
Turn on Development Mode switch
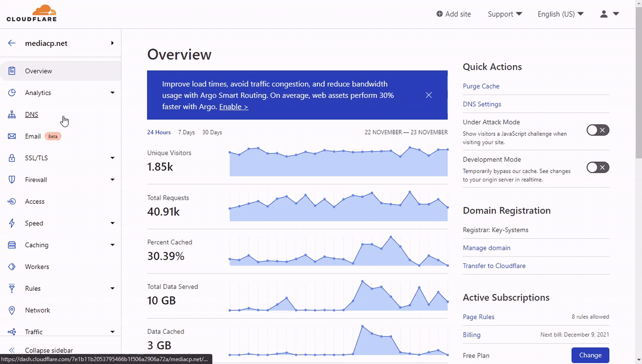click(598, 168)
